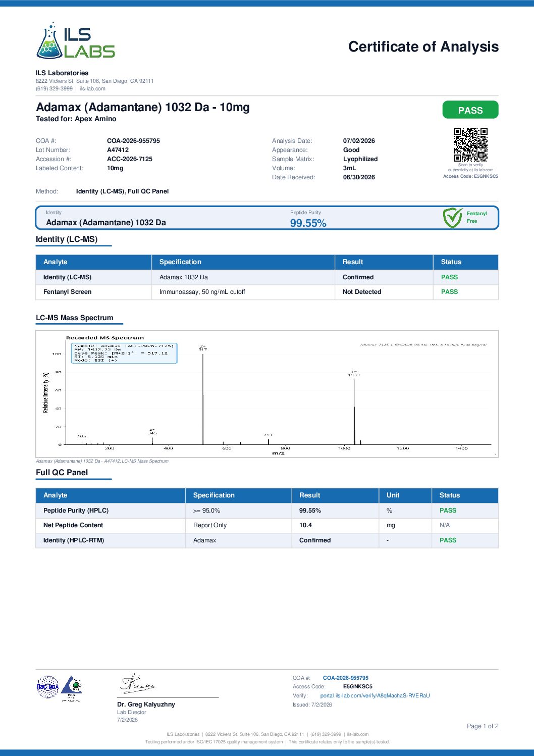Click the Sample Matrix value Lyophilized
Screen dimensions: 534x756
[360, 159]
